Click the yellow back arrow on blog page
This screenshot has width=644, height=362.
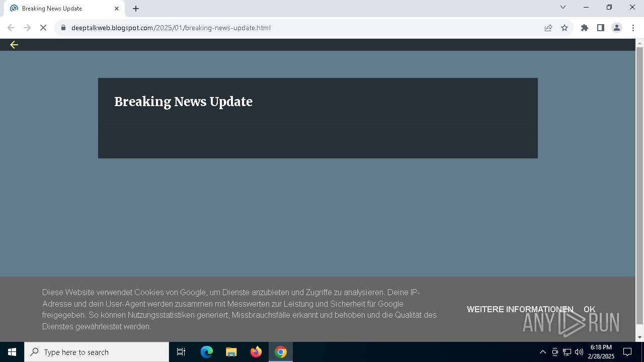(x=14, y=45)
